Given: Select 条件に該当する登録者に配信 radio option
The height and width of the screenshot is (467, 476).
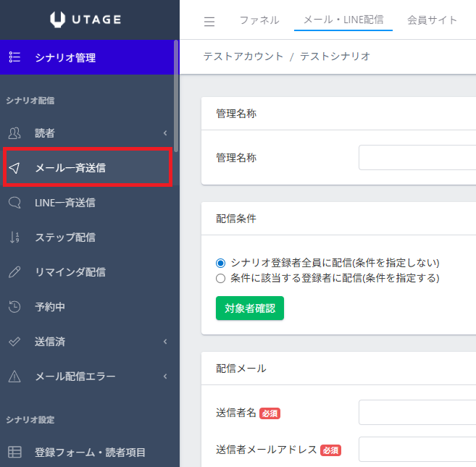Looking at the screenshot, I should pos(221,278).
